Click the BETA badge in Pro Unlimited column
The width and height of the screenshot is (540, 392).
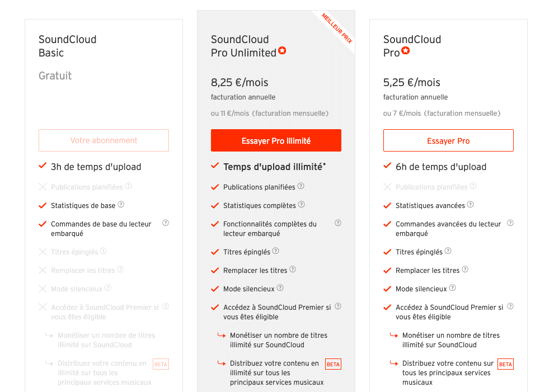(x=333, y=364)
